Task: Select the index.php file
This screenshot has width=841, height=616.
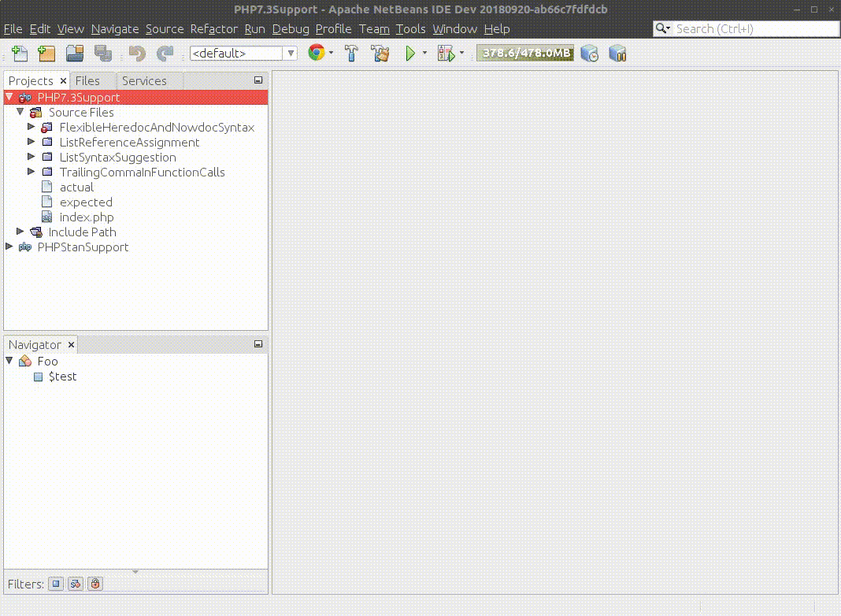Action: tap(87, 217)
